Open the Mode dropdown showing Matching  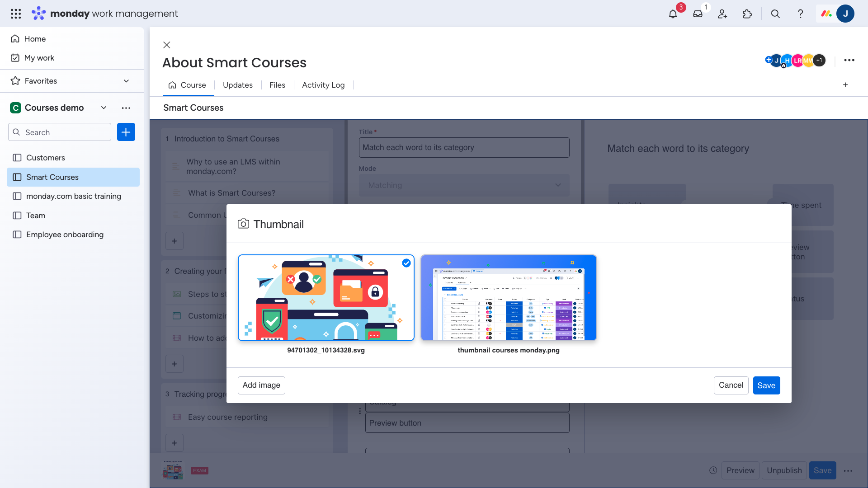click(464, 185)
